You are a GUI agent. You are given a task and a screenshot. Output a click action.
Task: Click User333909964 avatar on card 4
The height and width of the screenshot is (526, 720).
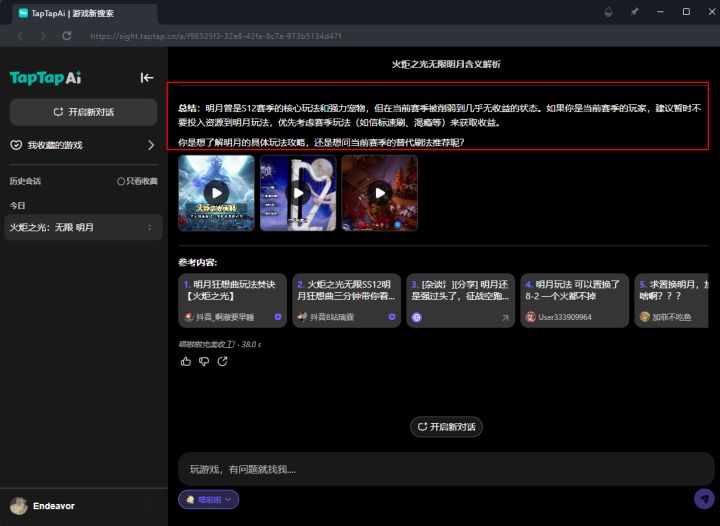(530, 317)
